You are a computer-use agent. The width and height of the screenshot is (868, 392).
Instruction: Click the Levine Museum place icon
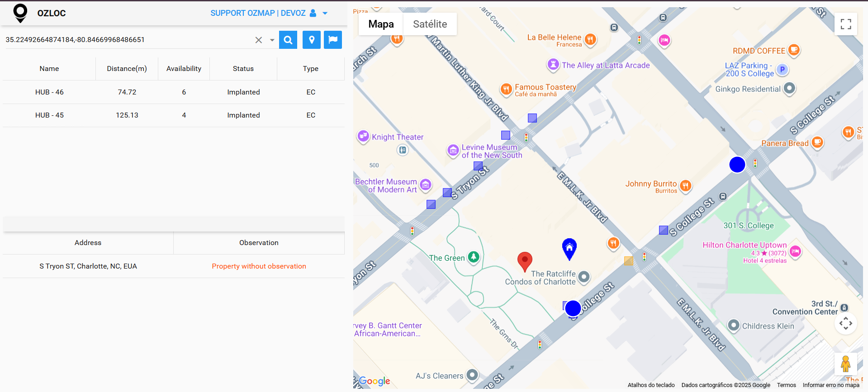(453, 150)
